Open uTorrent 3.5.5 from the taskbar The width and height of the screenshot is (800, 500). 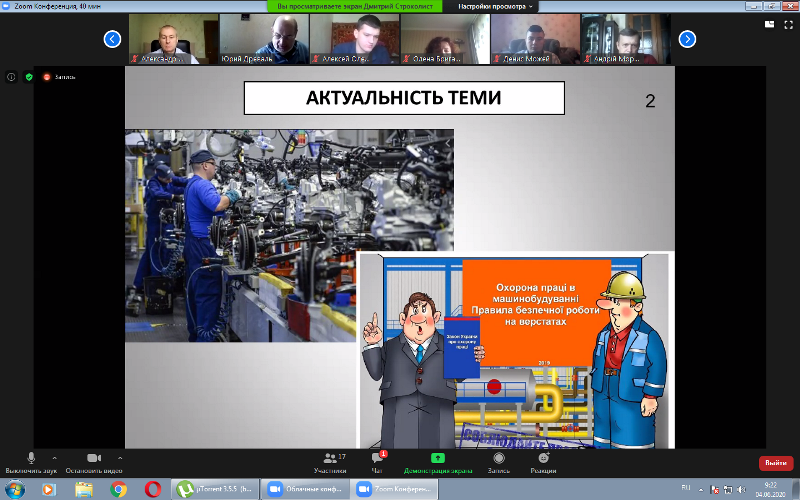216,489
